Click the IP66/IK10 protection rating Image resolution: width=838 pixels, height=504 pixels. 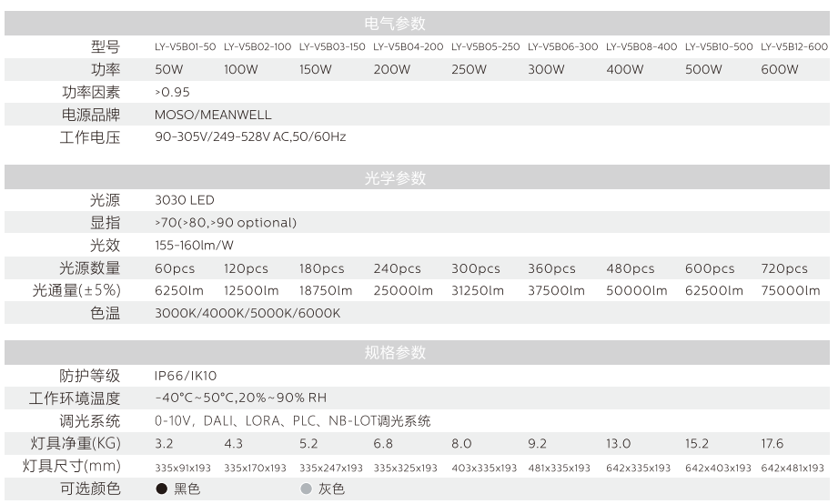[x=186, y=376]
